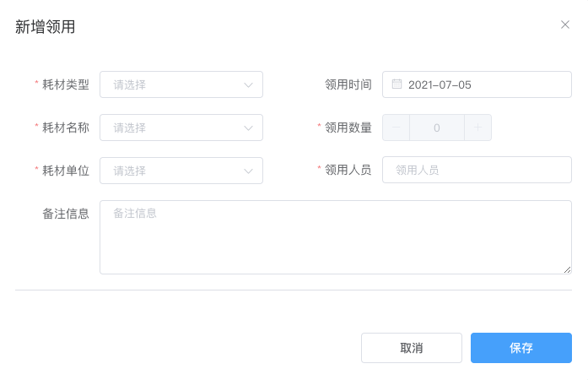
Task: Click the chevron arrow in 耗材类型 select
Action: point(248,84)
